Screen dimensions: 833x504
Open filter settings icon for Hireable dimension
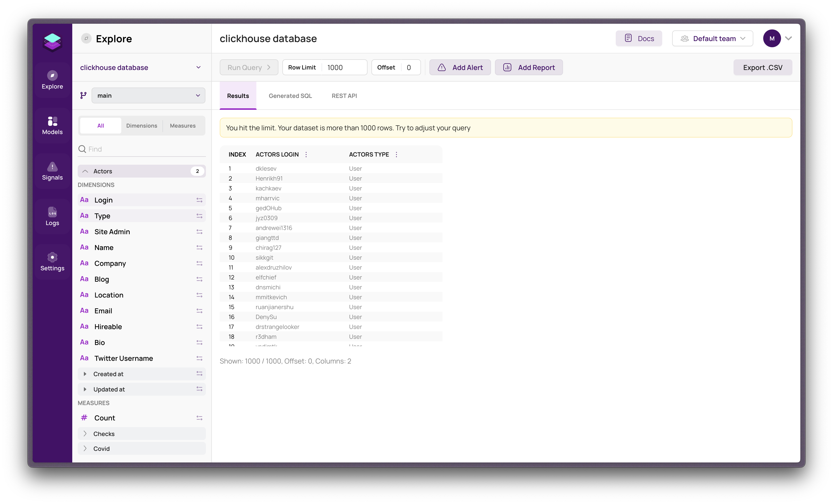tap(199, 327)
